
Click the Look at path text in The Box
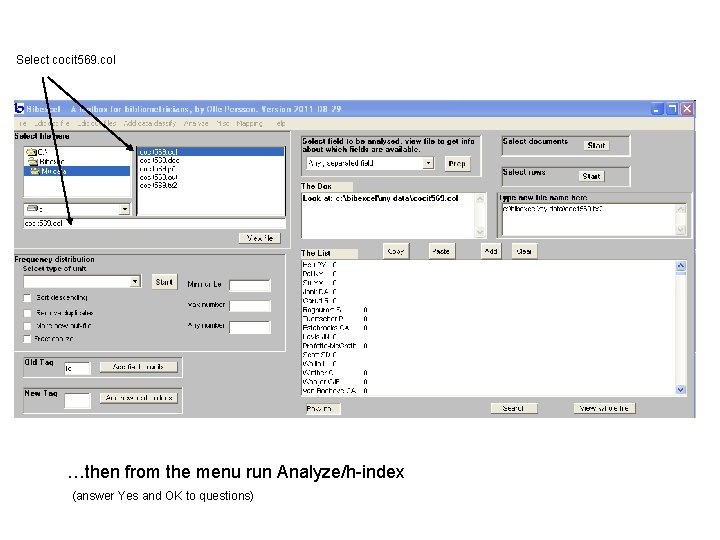(380, 198)
